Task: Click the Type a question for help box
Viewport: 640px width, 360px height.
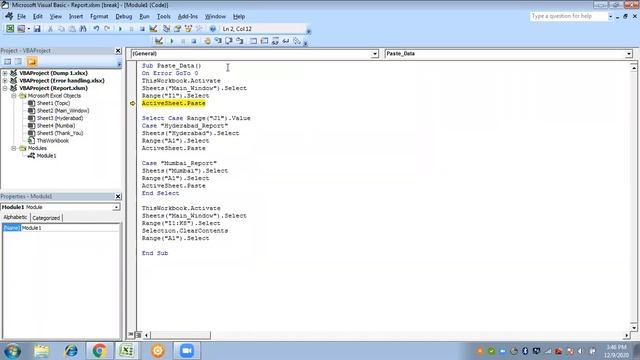Action: [x=569, y=16]
